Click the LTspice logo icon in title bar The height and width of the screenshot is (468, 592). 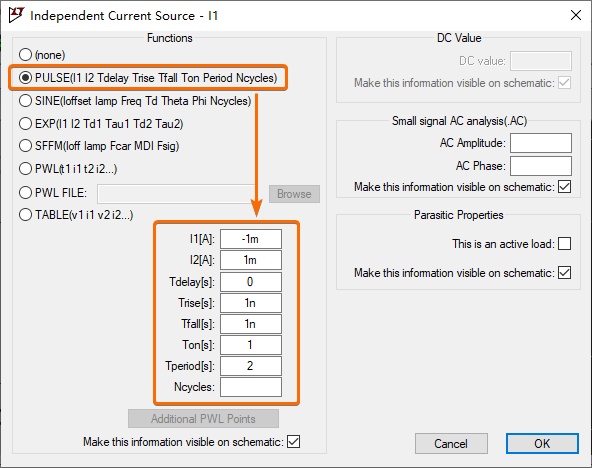click(x=16, y=15)
